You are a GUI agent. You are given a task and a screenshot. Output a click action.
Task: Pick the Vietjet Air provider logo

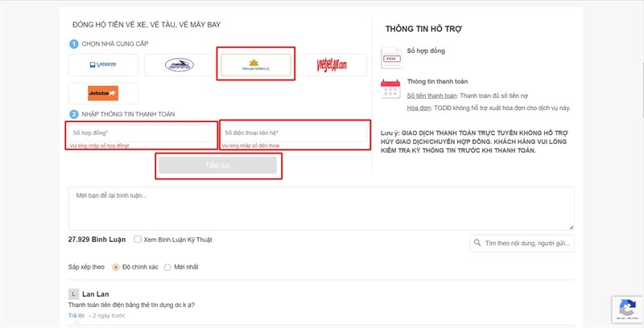(332, 64)
